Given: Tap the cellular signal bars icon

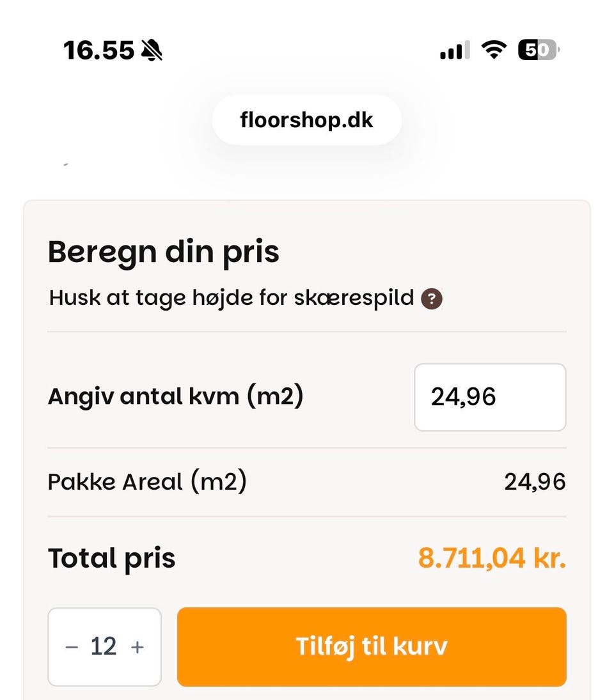Looking at the screenshot, I should pos(454,50).
